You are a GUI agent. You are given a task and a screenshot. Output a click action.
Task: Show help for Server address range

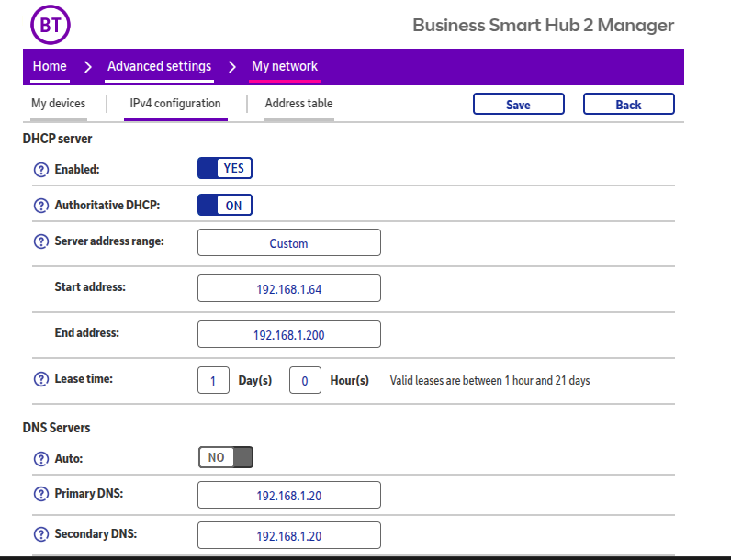point(41,241)
